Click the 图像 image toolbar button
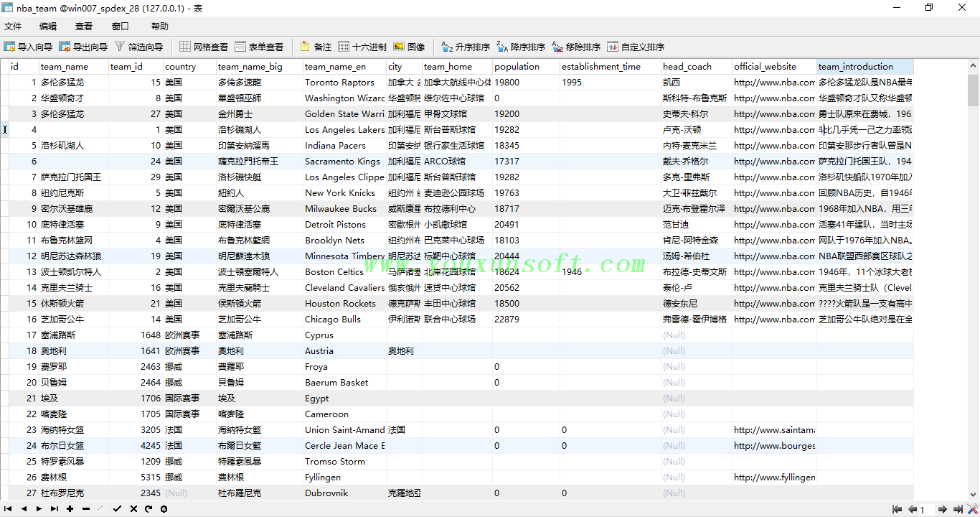This screenshot has height=517, width=980. pyautogui.click(x=409, y=47)
